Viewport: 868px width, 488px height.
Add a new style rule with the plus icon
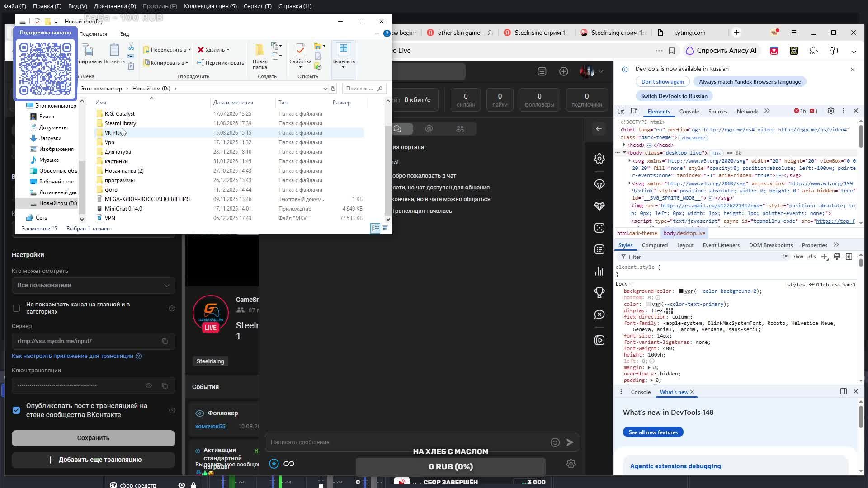pos(824,257)
